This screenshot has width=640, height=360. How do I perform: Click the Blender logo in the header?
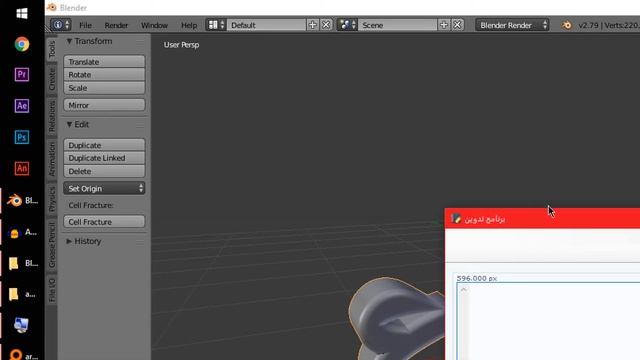pyautogui.click(x=567, y=25)
